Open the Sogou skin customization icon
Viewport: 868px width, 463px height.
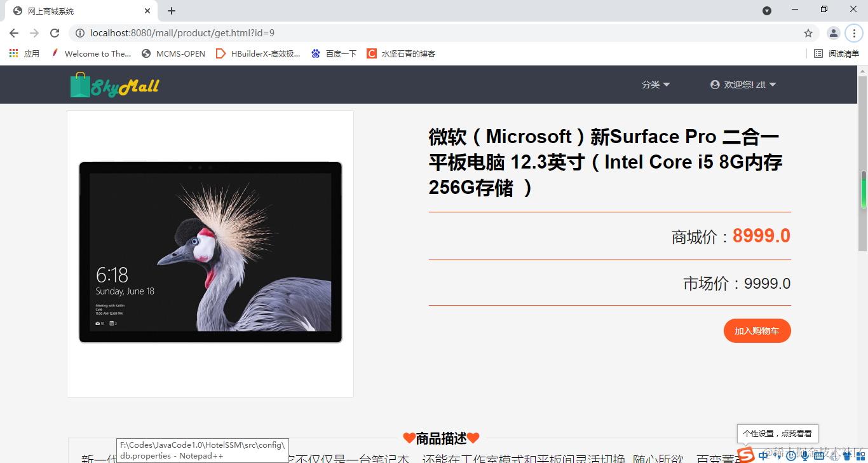point(848,455)
